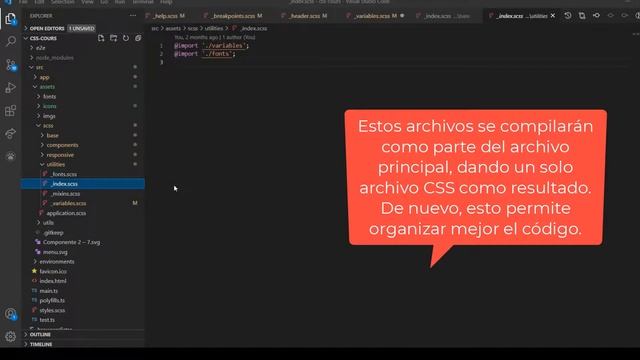Image resolution: width=640 pixels, height=360 pixels.
Task: Open the Extensions view icon
Action: (x=11, y=111)
